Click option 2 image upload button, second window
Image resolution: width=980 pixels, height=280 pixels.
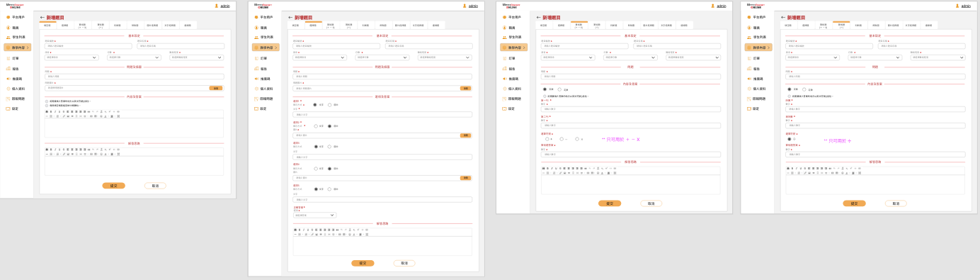[465, 135]
